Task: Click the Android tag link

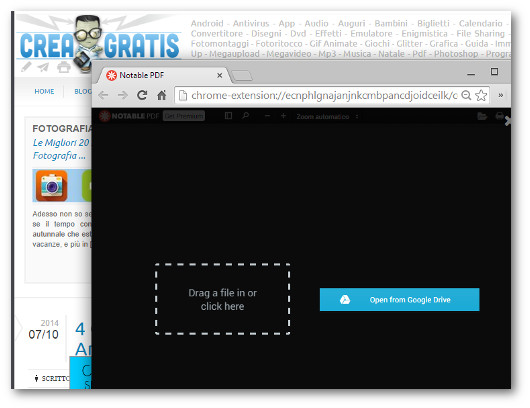Action: pos(207,23)
